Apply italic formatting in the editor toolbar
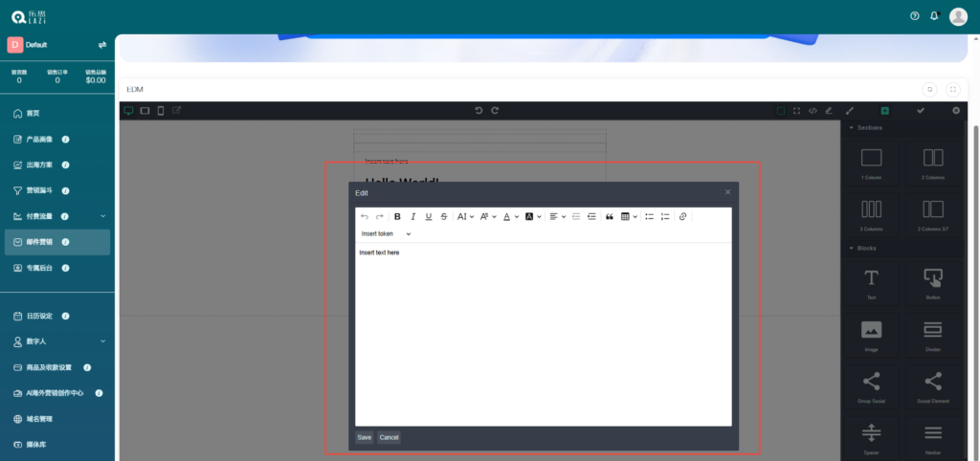 point(412,217)
